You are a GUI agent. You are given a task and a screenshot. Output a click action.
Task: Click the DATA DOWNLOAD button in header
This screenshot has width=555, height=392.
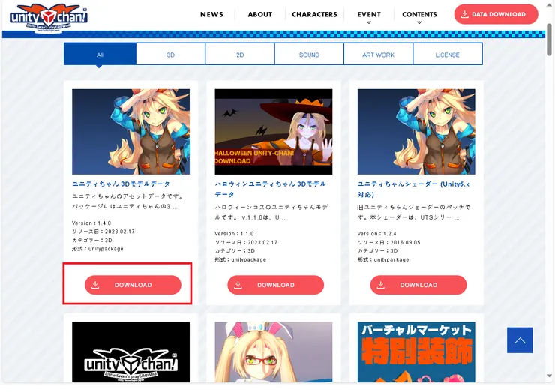point(496,14)
